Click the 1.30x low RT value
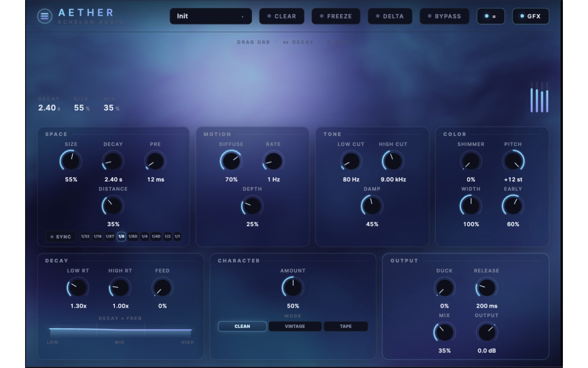This screenshot has height=368, width=588. pos(78,306)
